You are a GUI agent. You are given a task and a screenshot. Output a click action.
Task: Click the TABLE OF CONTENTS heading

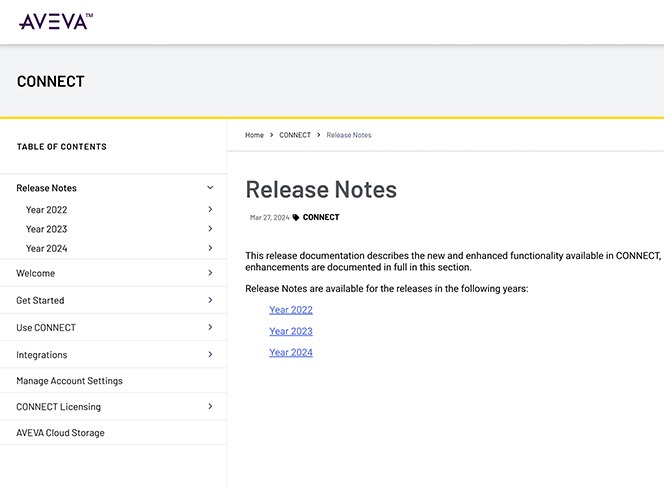(62, 147)
